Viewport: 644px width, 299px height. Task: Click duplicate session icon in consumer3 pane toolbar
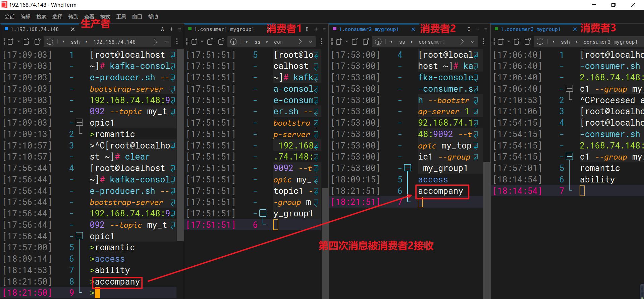528,42
